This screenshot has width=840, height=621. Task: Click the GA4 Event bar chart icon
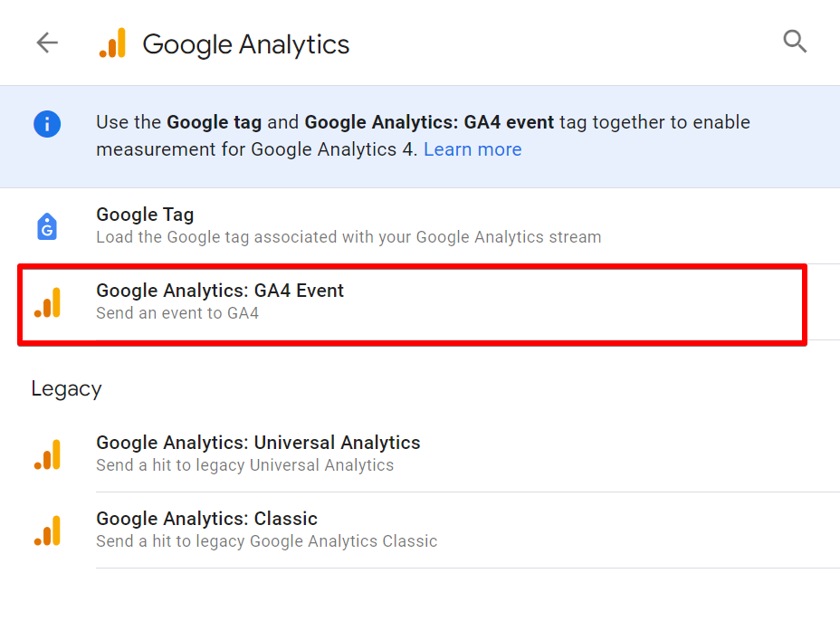(x=47, y=302)
